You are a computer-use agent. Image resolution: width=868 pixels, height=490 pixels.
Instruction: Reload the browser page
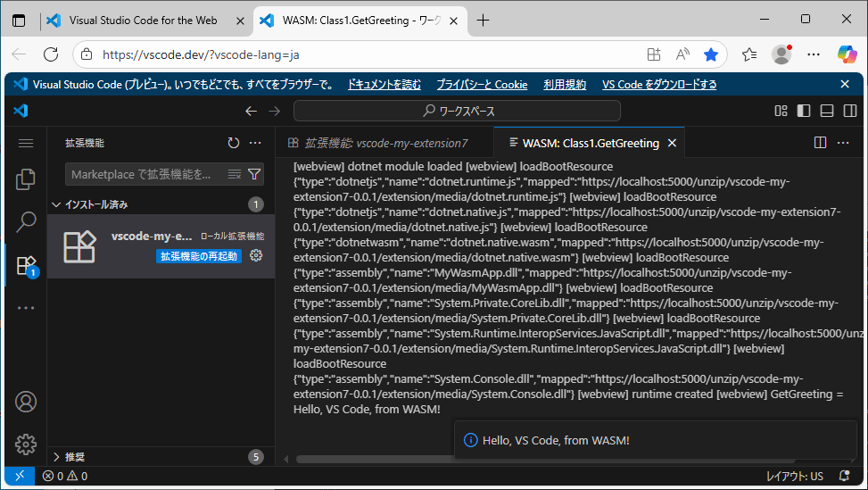(51, 54)
